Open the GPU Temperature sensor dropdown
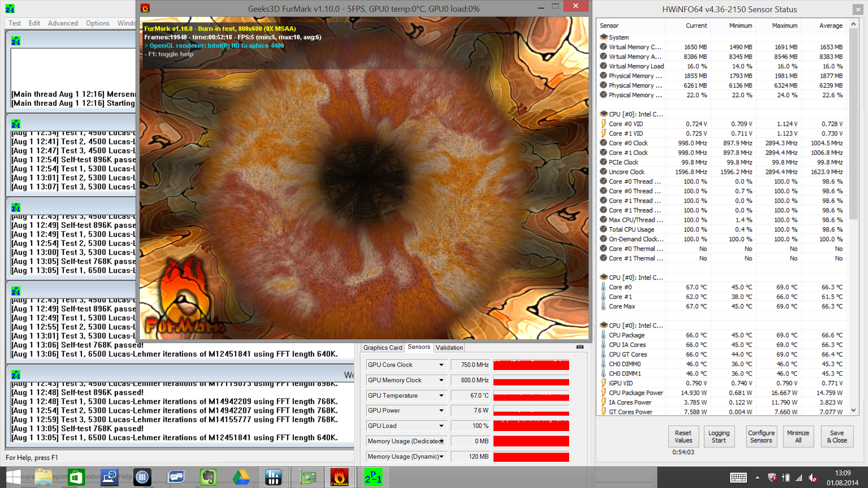868x488 pixels. point(441,396)
